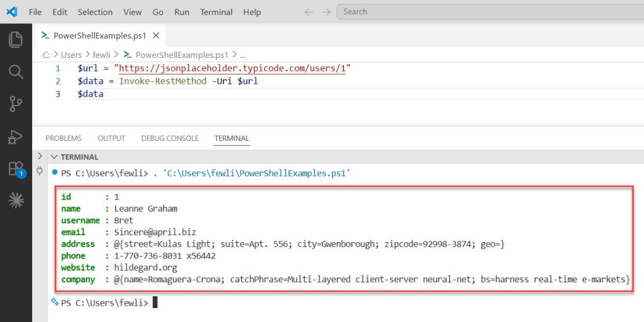Open the Run and Debug view
The height and width of the screenshot is (322, 644).
16,136
